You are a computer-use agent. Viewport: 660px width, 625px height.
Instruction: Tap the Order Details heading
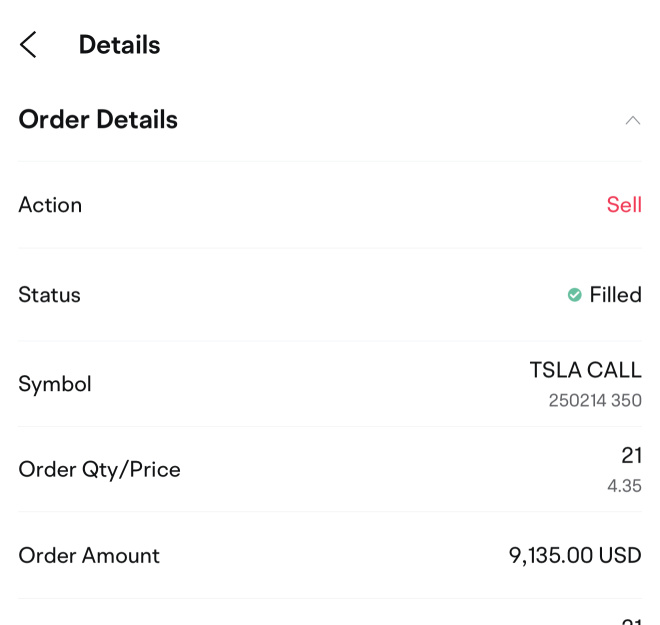point(98,119)
